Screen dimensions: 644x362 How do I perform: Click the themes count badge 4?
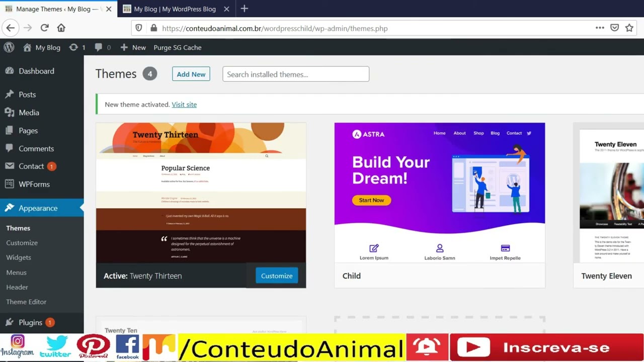(x=149, y=74)
